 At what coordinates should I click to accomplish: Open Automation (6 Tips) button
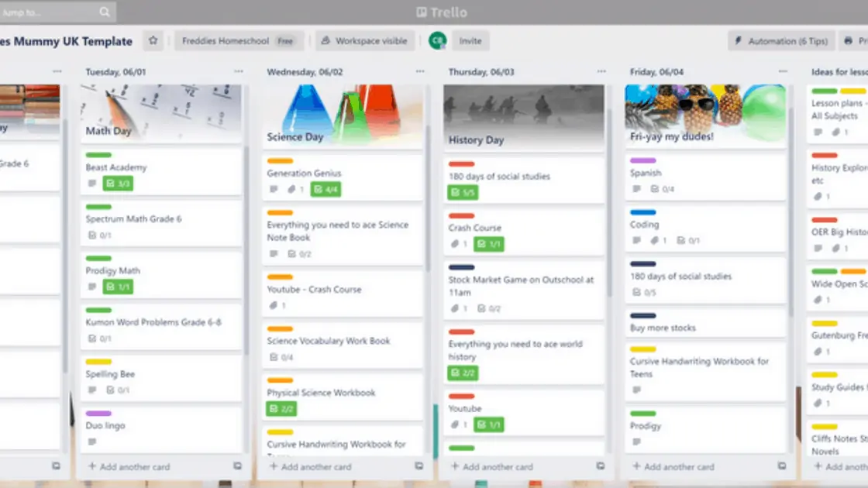click(780, 41)
